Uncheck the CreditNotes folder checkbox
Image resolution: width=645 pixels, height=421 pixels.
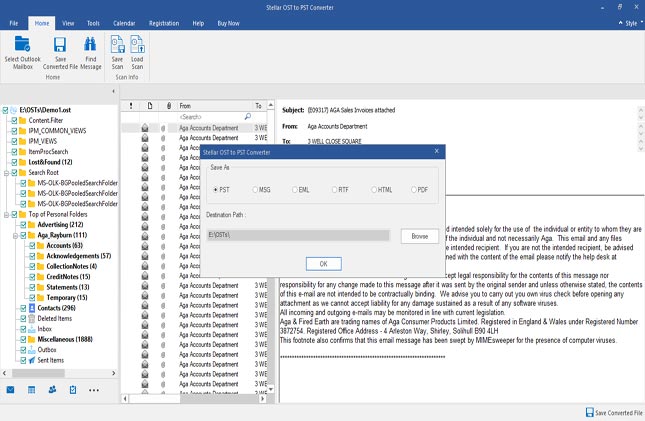(32, 277)
